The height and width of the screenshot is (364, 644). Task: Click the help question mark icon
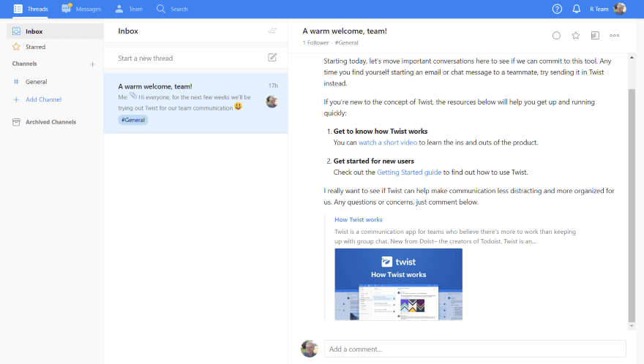tap(557, 9)
